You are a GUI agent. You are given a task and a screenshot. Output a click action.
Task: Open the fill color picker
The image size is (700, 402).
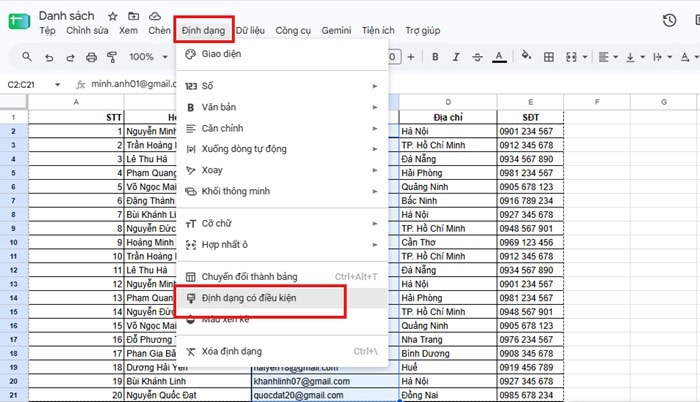[526, 56]
